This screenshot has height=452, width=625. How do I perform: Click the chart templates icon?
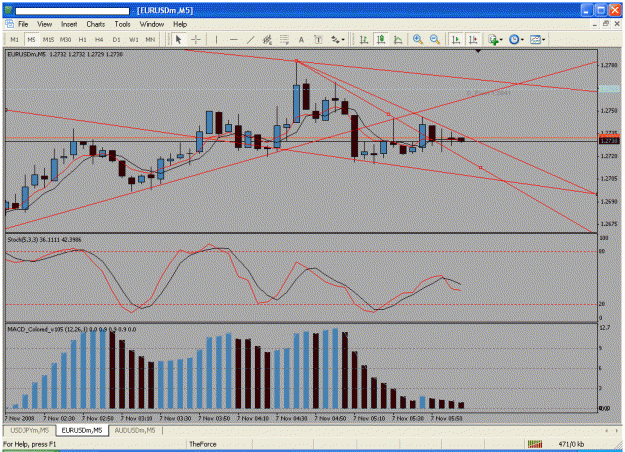(535, 39)
